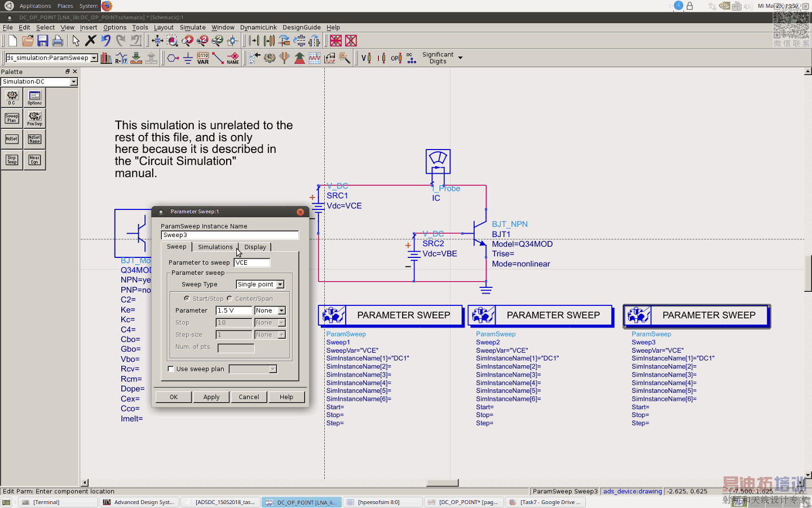Click the Apply button in dialog
Image resolution: width=812 pixels, height=508 pixels.
pyautogui.click(x=211, y=397)
